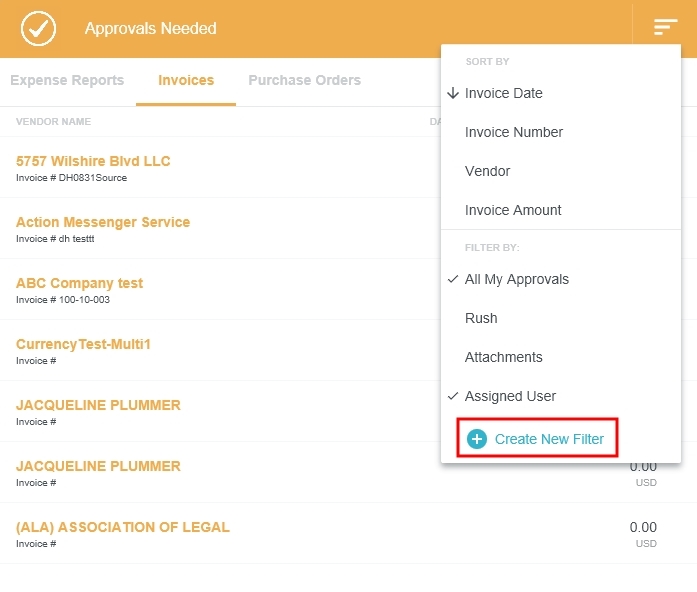
Task: Click the Create New Filter link
Action: point(548,439)
